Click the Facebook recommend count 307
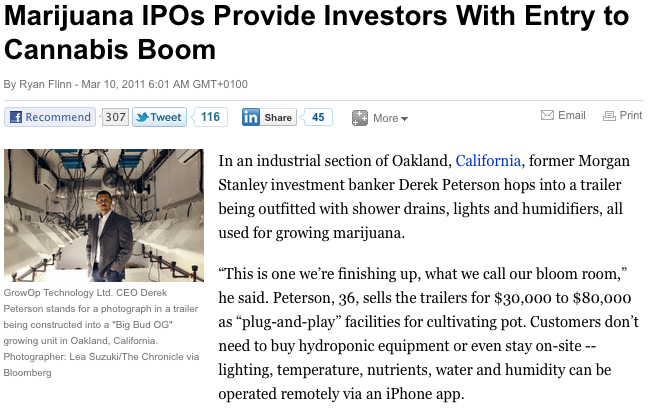Image resolution: width=649 pixels, height=408 pixels. [115, 117]
